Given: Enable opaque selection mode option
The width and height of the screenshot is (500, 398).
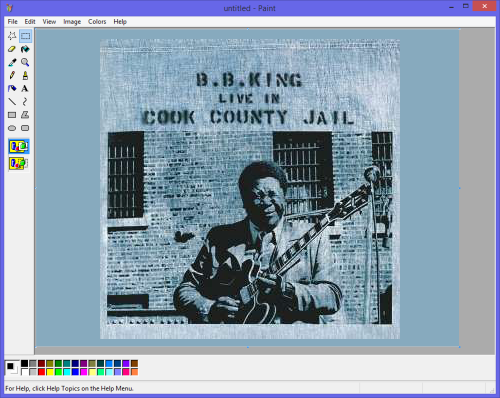Looking at the screenshot, I should 19,146.
